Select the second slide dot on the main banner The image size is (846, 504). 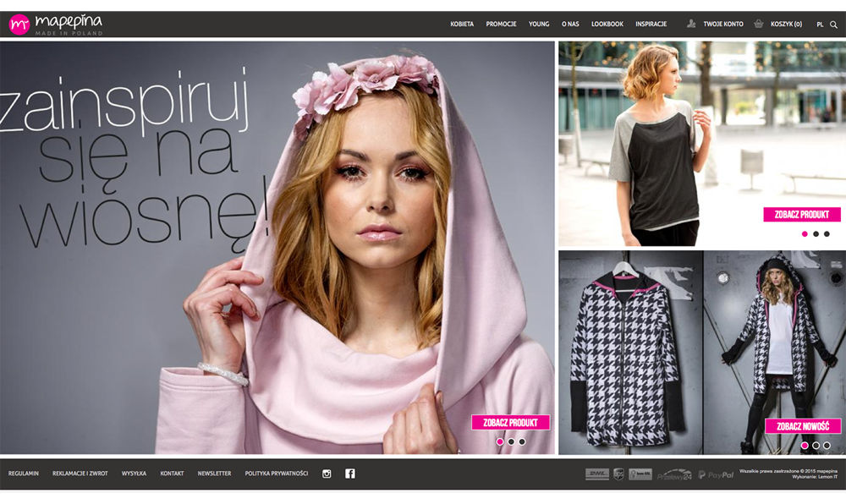click(x=511, y=441)
